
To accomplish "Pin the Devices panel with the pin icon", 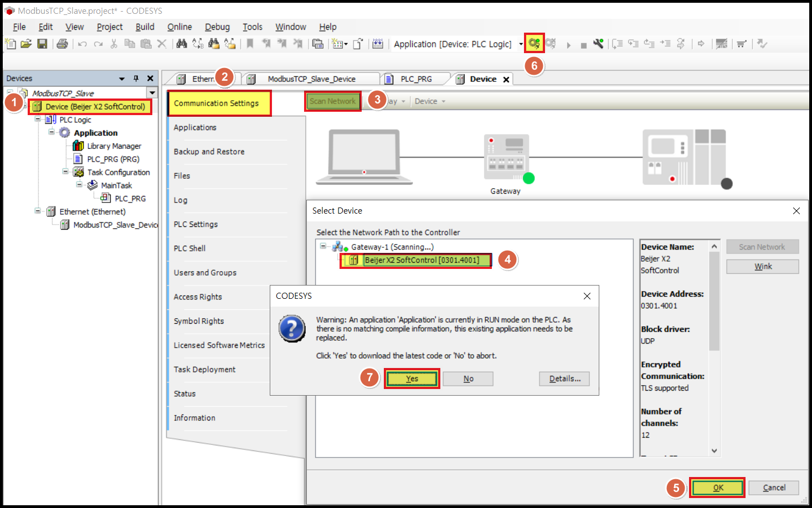I will [136, 79].
